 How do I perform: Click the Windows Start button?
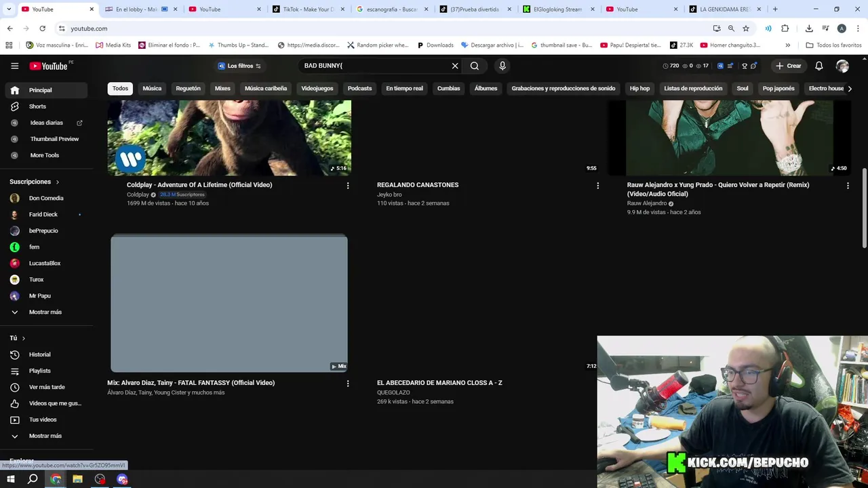pyautogui.click(x=11, y=479)
